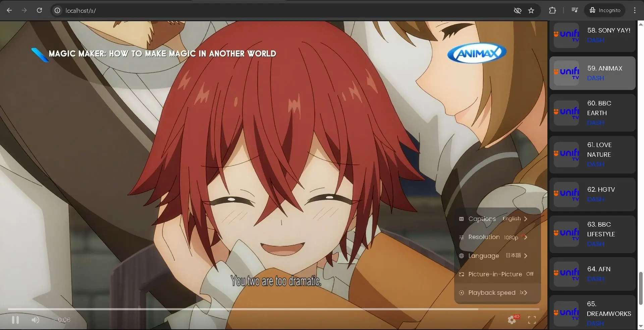The width and height of the screenshot is (644, 330).
Task: Pause the video playback
Action: 15,320
